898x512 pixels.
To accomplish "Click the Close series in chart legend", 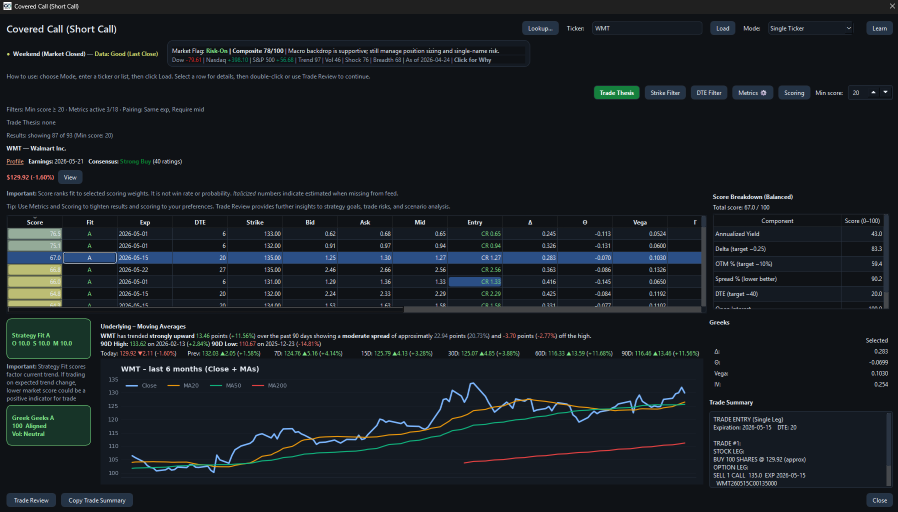I will [141, 385].
